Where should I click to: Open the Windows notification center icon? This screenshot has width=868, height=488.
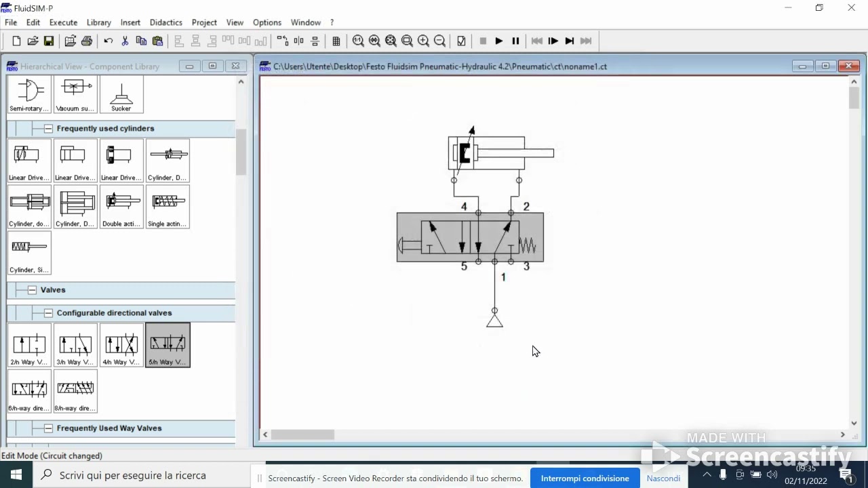coord(846,474)
